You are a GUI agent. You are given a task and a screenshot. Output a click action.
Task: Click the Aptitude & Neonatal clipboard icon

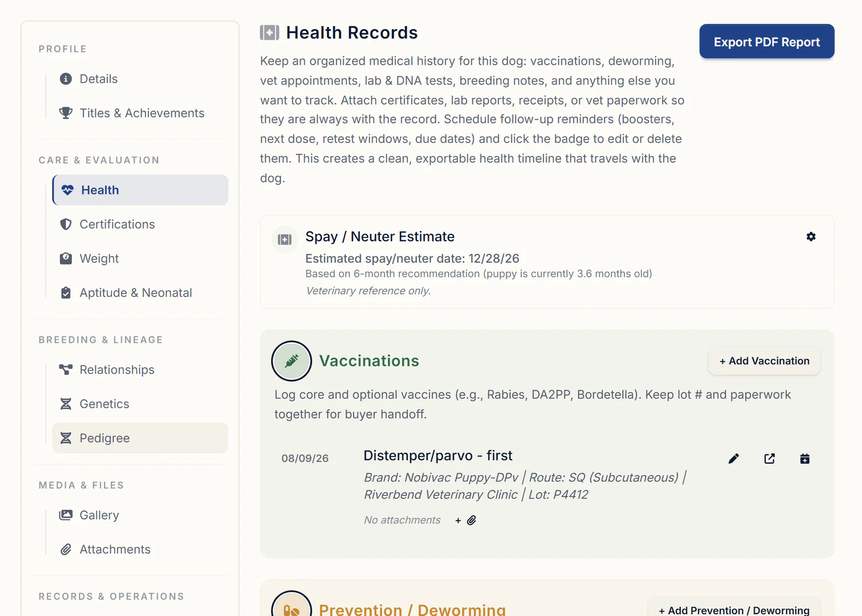tap(66, 293)
